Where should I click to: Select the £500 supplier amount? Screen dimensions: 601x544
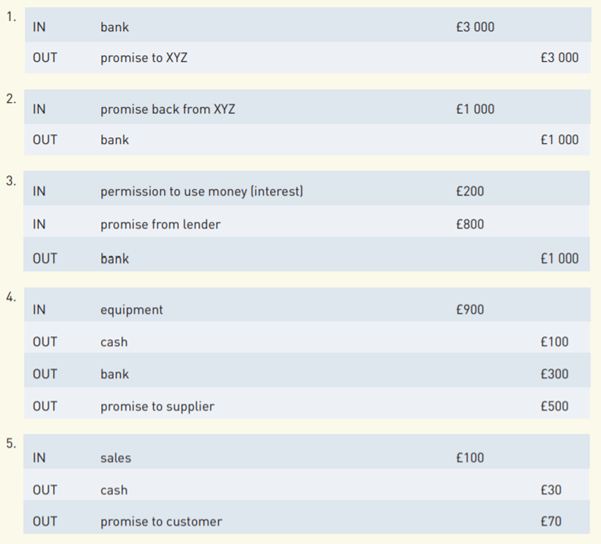coord(553,406)
